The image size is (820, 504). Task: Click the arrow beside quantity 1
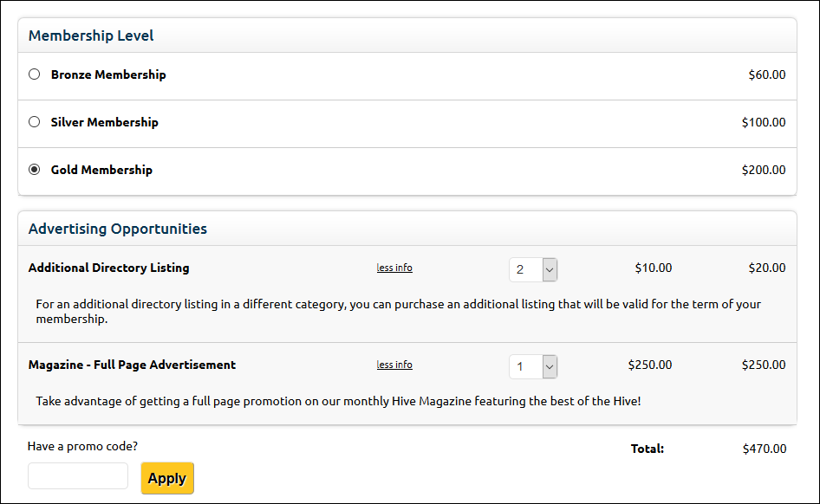pos(550,366)
